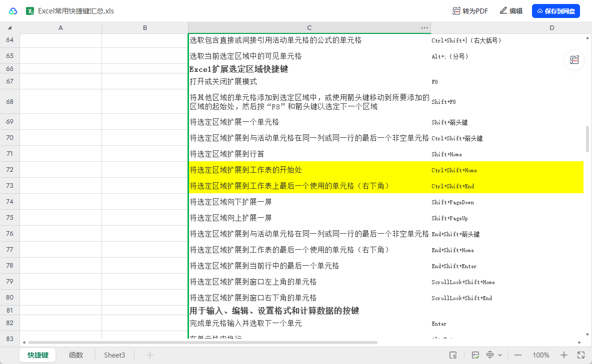Switch to the 函数 sheet tab
This screenshot has width=592, height=364.
[75, 355]
